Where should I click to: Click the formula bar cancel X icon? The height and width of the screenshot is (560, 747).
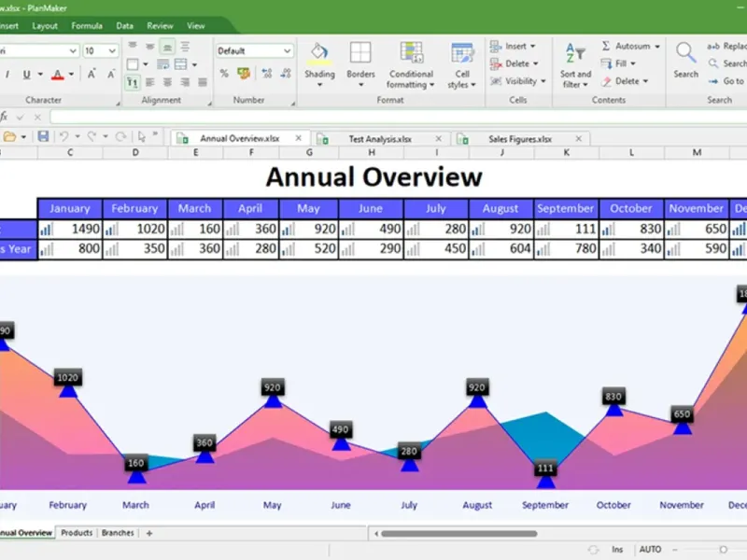[x=37, y=117]
